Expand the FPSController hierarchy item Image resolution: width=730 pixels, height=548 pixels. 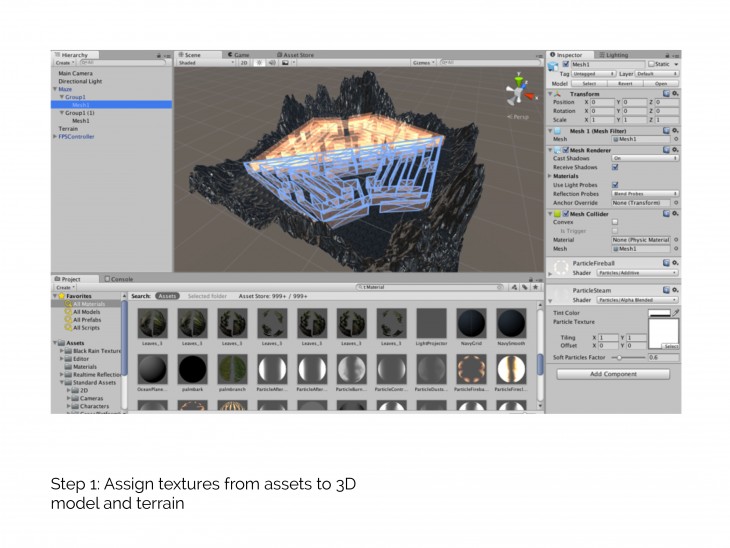[56, 136]
